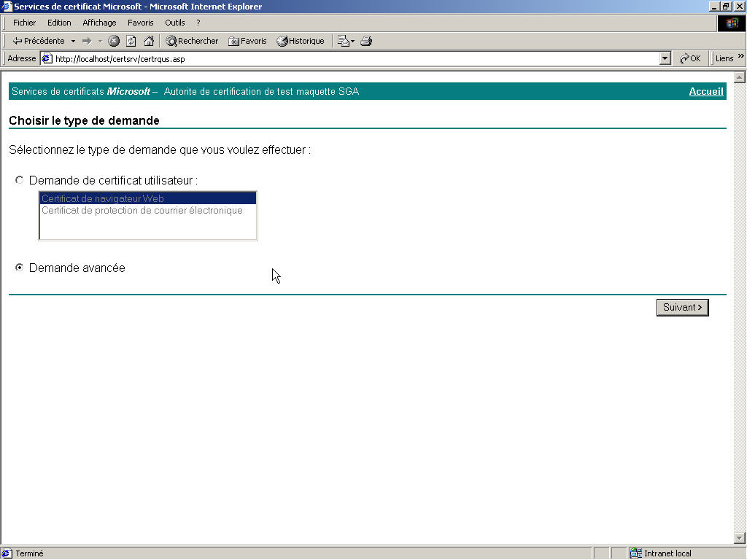Open the Précédente history dropdown arrow

pos(74,42)
